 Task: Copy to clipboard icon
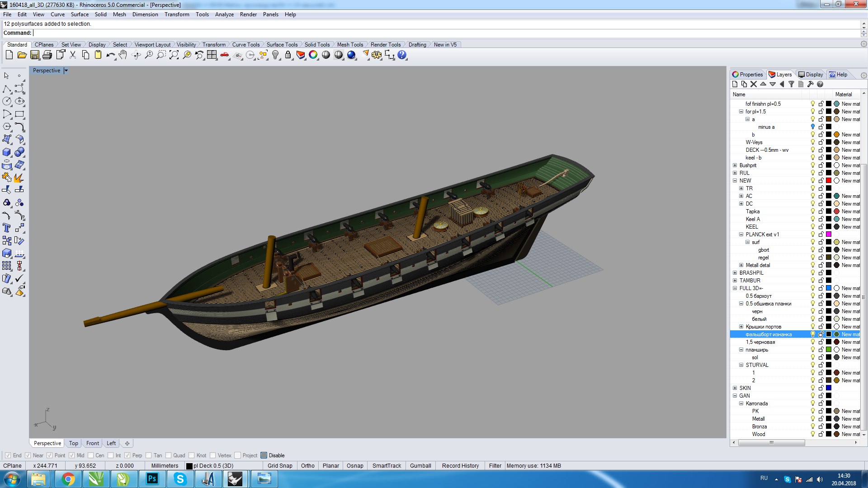[x=85, y=55]
